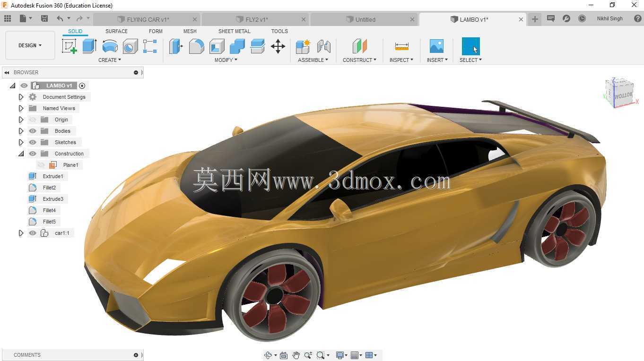
Task: Open the ASSEMBLE dropdown menu
Action: (x=313, y=60)
